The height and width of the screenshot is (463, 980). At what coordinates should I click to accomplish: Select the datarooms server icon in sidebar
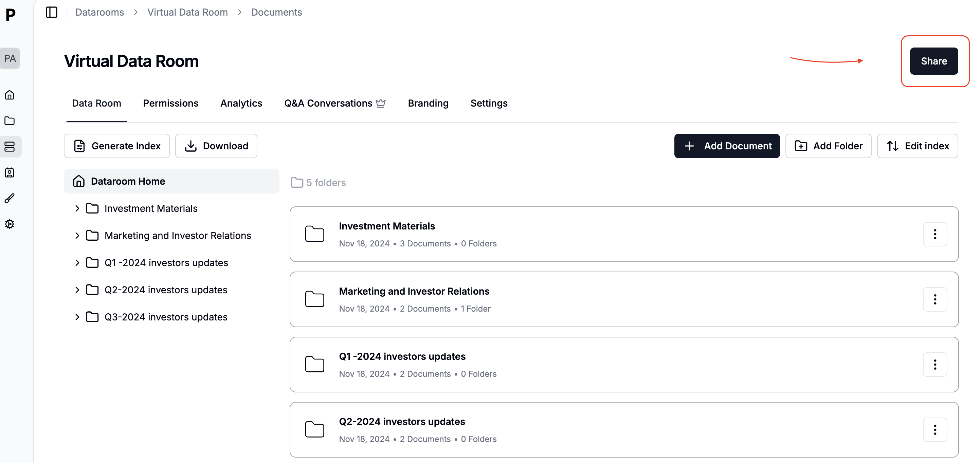[x=10, y=147]
